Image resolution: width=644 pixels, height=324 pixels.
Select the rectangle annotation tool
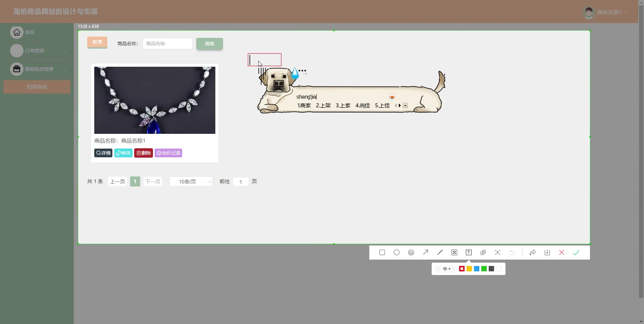click(382, 253)
